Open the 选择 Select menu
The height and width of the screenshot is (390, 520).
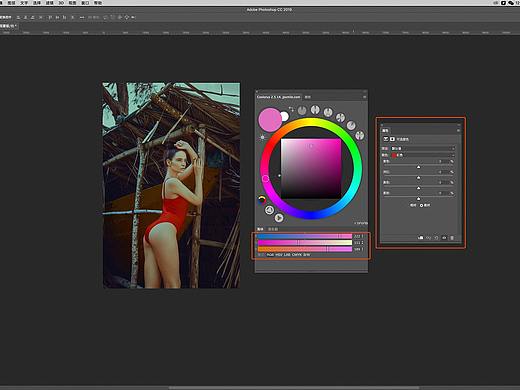pyautogui.click(x=37, y=2)
